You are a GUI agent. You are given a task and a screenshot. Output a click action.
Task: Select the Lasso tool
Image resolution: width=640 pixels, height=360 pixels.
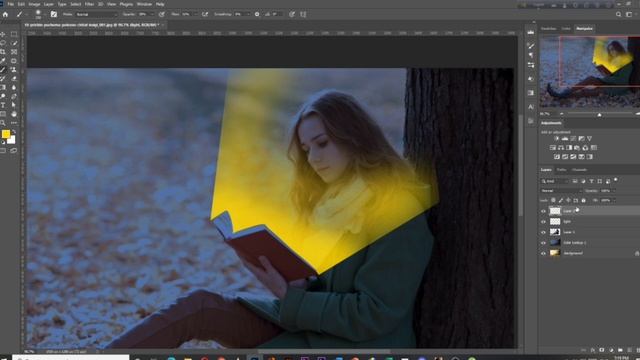click(3, 43)
